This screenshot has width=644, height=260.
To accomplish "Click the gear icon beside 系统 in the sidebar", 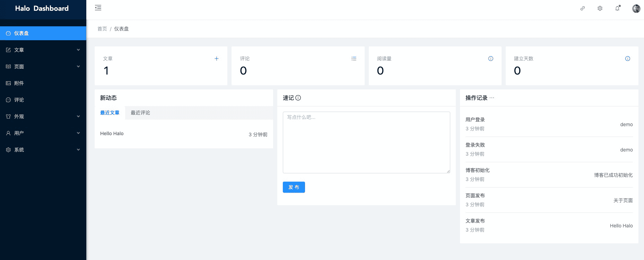I will (x=8, y=150).
